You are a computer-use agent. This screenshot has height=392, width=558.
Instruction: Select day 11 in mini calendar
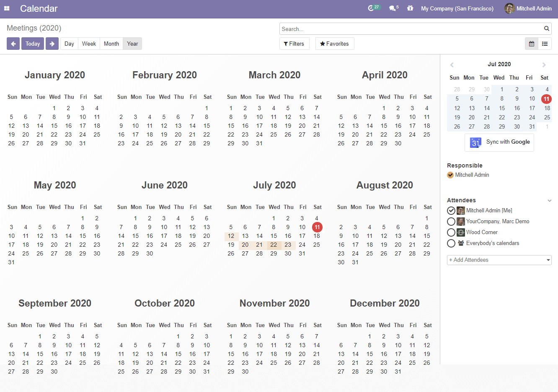point(546,99)
